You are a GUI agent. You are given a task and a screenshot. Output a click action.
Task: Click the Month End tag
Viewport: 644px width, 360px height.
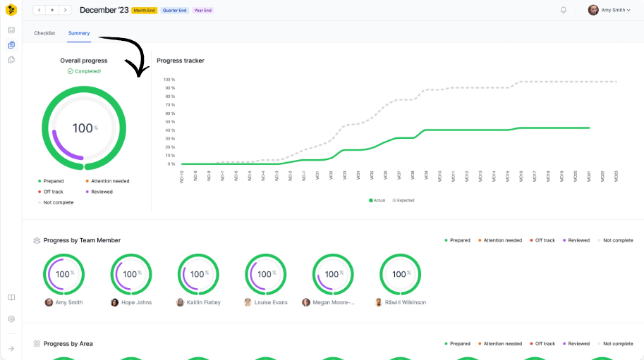[x=144, y=11]
